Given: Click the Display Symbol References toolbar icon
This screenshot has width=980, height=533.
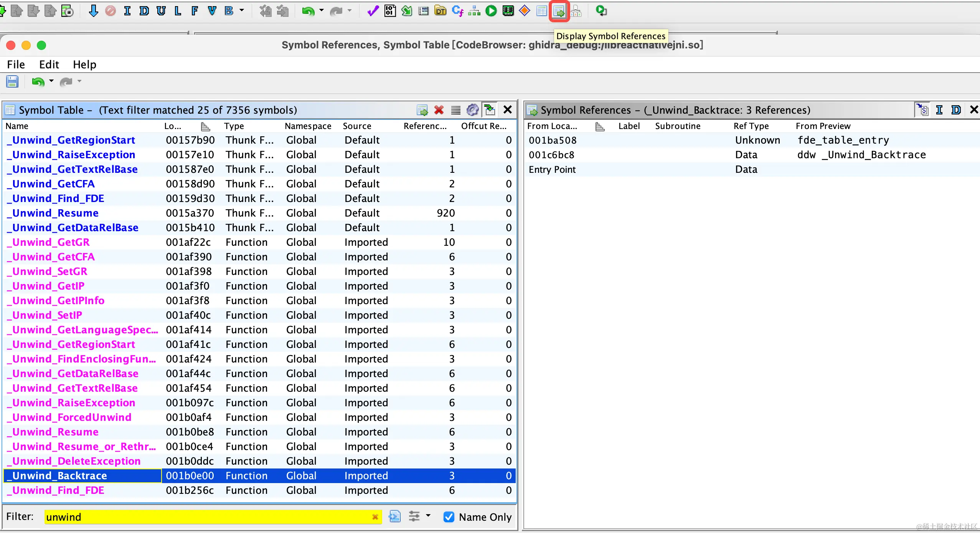Looking at the screenshot, I should [x=559, y=12].
